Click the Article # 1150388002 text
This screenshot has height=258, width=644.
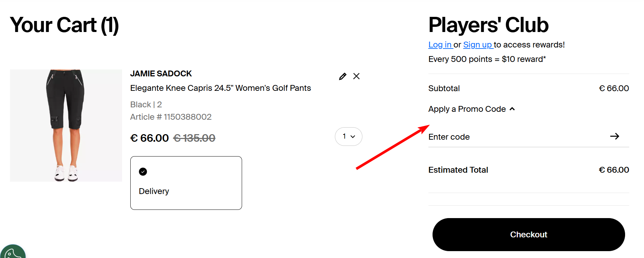(x=171, y=117)
